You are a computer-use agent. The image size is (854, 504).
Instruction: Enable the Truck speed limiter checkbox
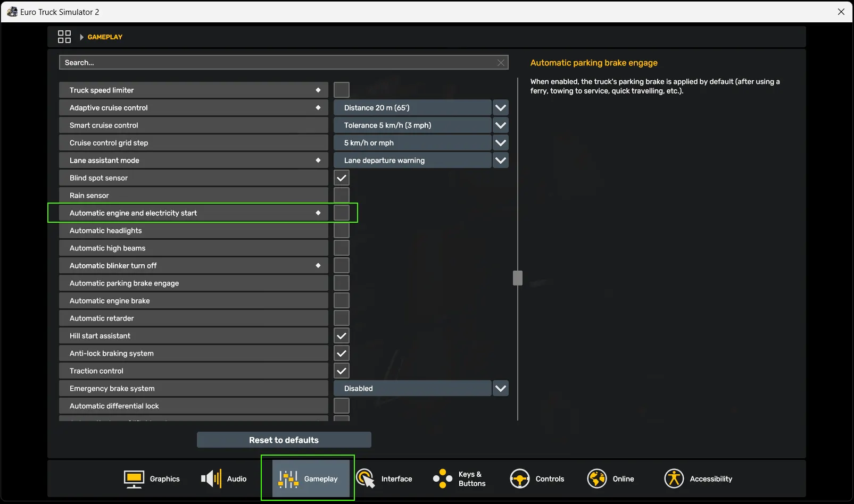[x=342, y=90]
